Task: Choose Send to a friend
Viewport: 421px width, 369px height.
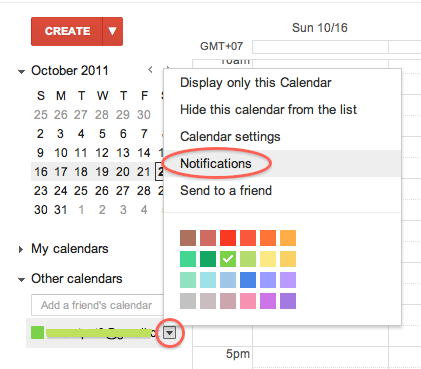Action: point(226,191)
